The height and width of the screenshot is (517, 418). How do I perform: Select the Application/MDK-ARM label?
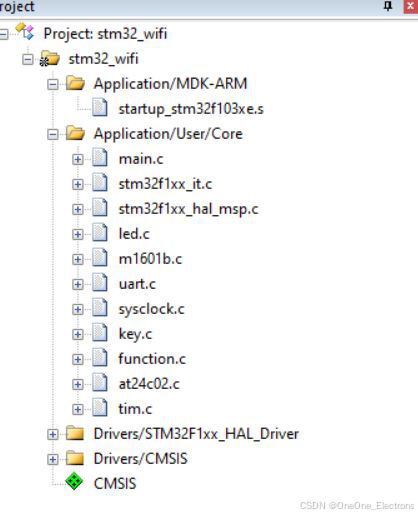coord(170,84)
